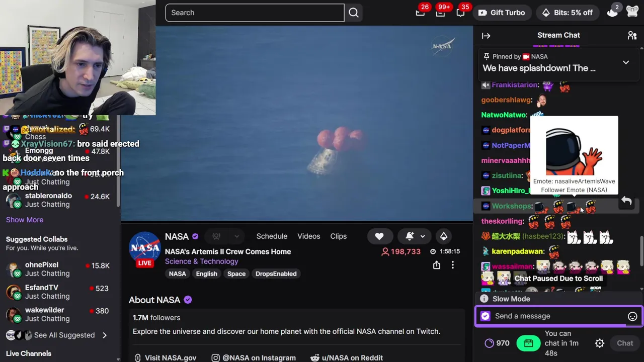Expand notification options chevron next to bell
The height and width of the screenshot is (362, 644).
(423, 236)
